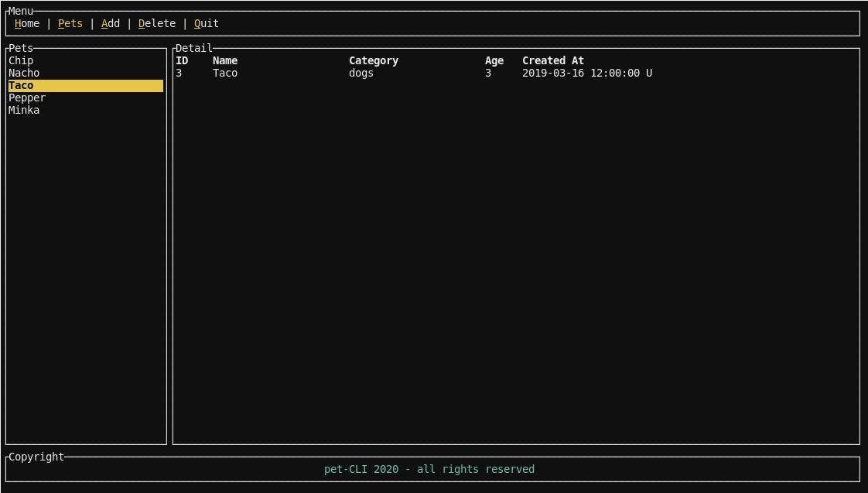Viewport: 868px width, 493px height.
Task: Click the ID column header
Action: click(182, 60)
